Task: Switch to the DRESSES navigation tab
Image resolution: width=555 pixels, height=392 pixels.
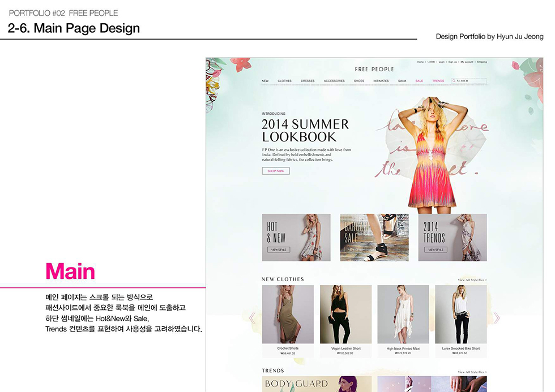Action: tap(308, 80)
